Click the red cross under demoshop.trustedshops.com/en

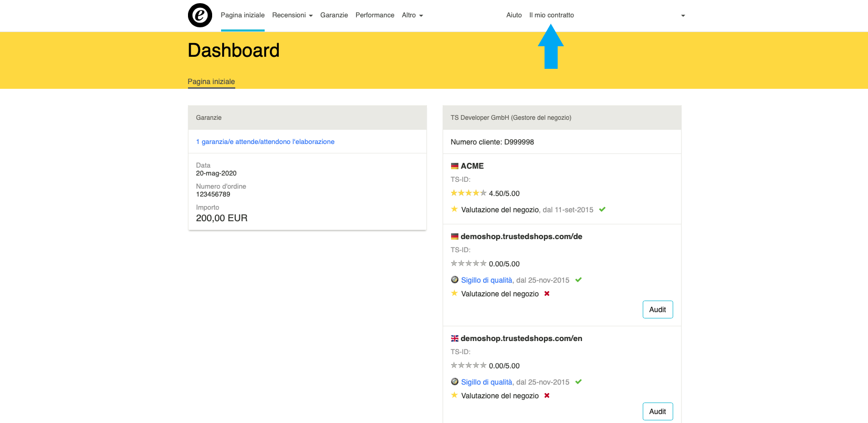coord(547,395)
